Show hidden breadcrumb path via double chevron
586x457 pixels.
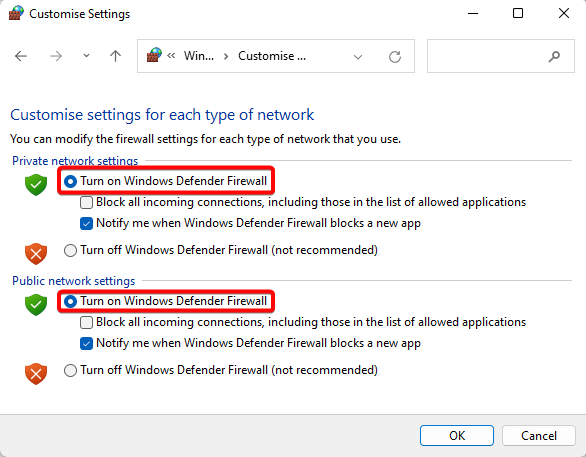click(171, 56)
